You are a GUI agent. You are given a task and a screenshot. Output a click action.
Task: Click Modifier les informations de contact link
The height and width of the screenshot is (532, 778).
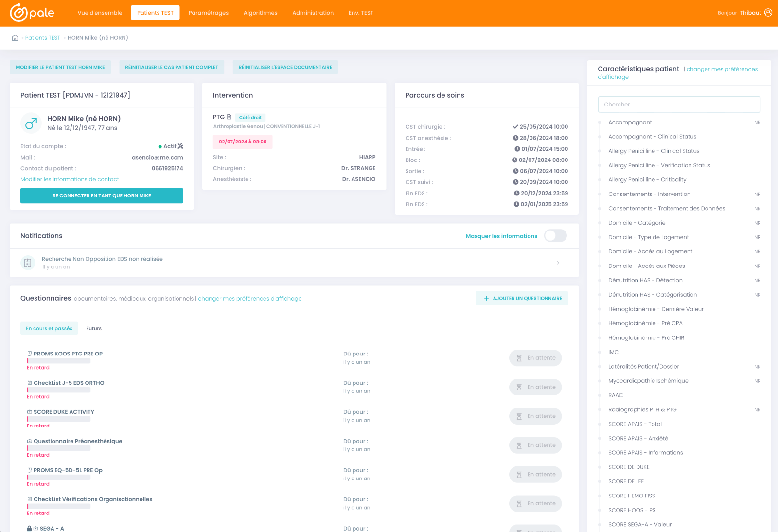pos(70,179)
